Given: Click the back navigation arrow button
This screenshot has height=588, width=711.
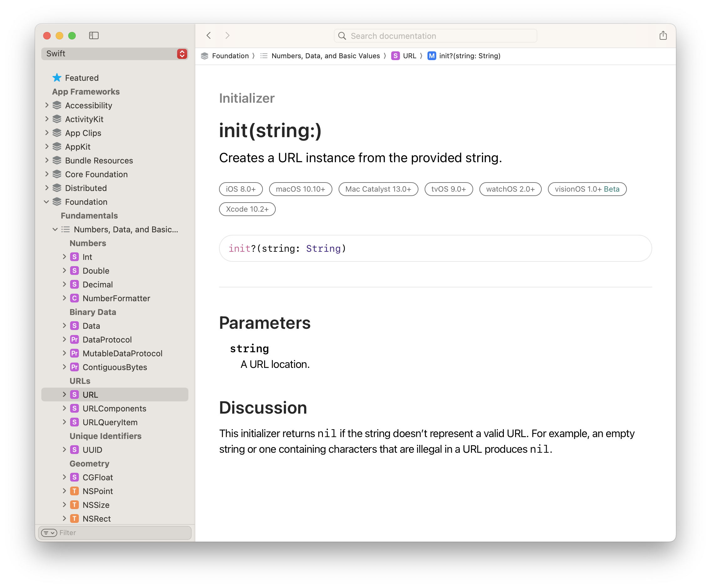Looking at the screenshot, I should tap(208, 35).
